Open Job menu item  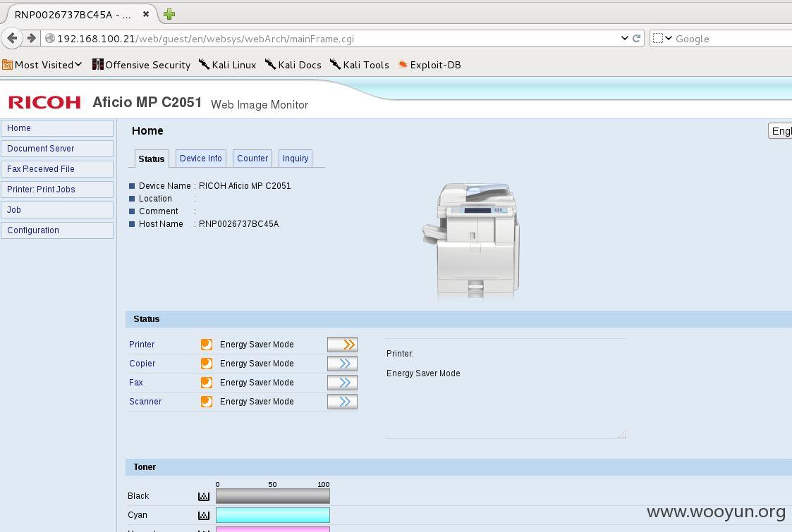57,210
